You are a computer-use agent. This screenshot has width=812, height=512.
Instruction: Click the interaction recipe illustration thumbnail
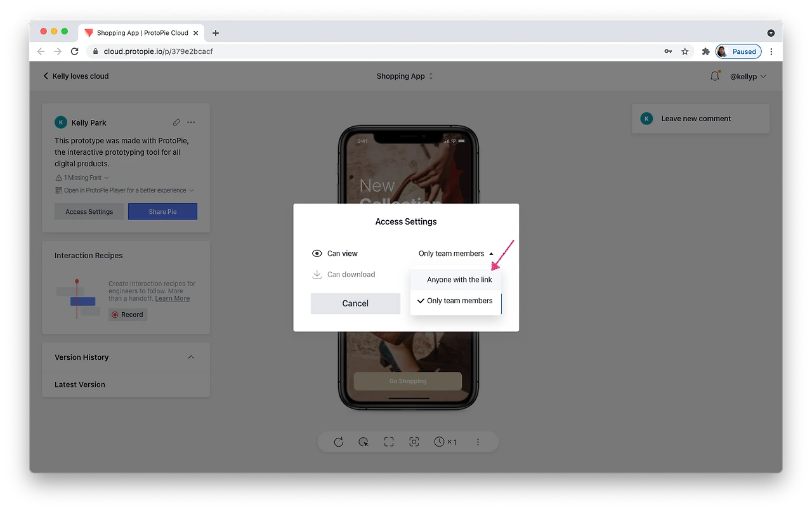click(x=79, y=299)
